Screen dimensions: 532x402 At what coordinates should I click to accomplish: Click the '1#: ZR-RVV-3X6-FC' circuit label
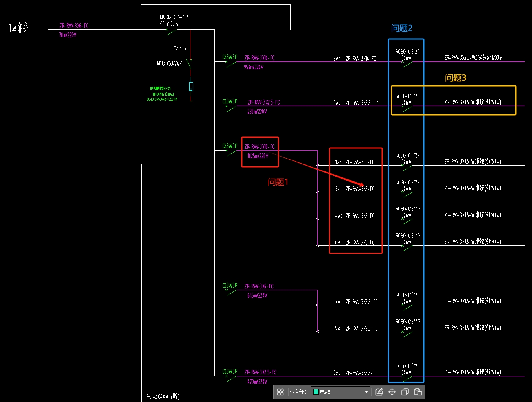click(355, 162)
